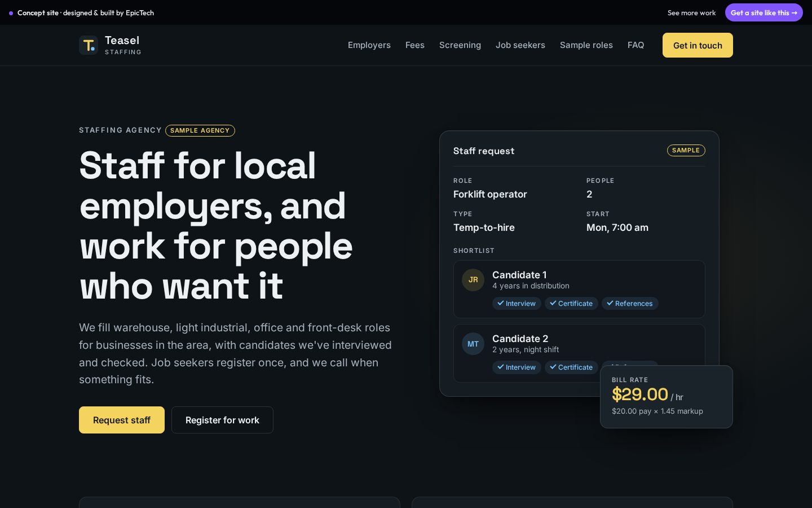Click the Get in touch button
The height and width of the screenshot is (508, 812).
(698, 45)
